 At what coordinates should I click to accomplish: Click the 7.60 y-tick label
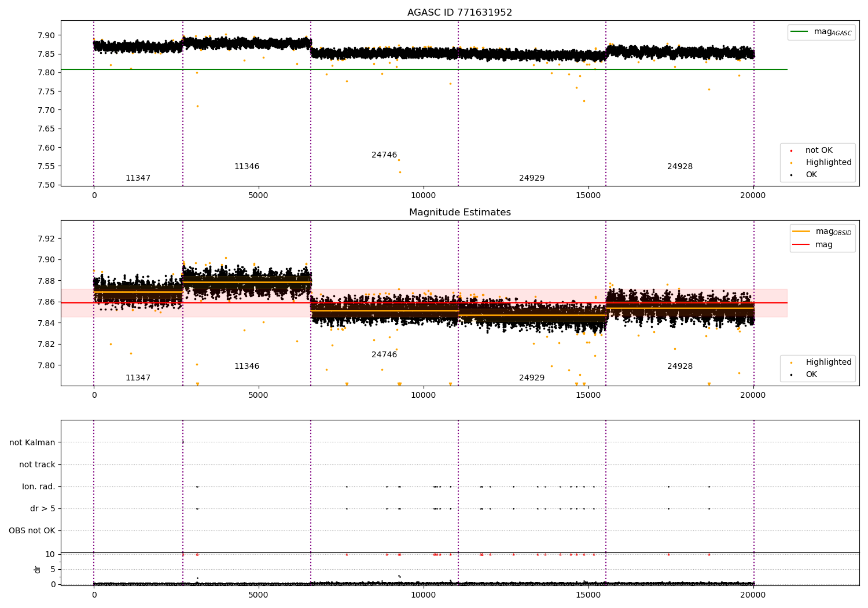[46, 148]
